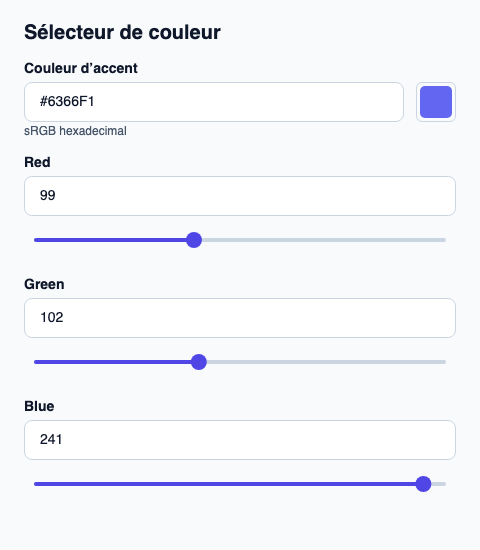Click the Couleur d'accent label

pyautogui.click(x=81, y=68)
